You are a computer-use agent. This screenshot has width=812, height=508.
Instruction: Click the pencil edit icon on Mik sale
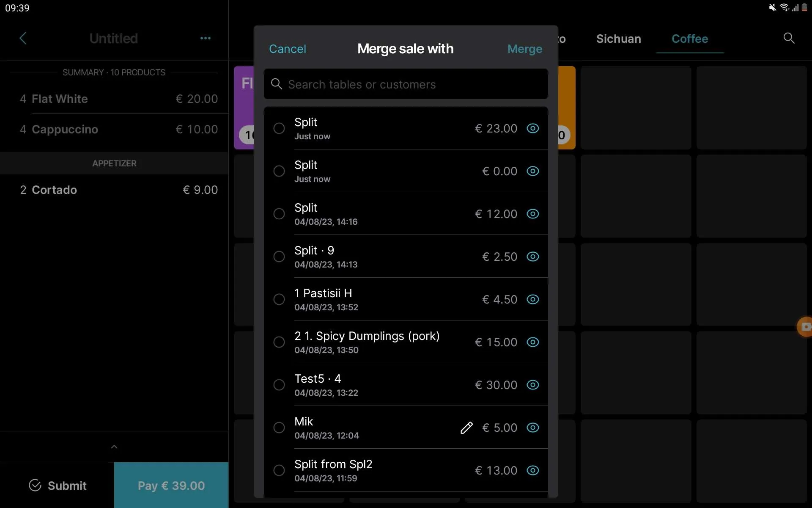[466, 428]
